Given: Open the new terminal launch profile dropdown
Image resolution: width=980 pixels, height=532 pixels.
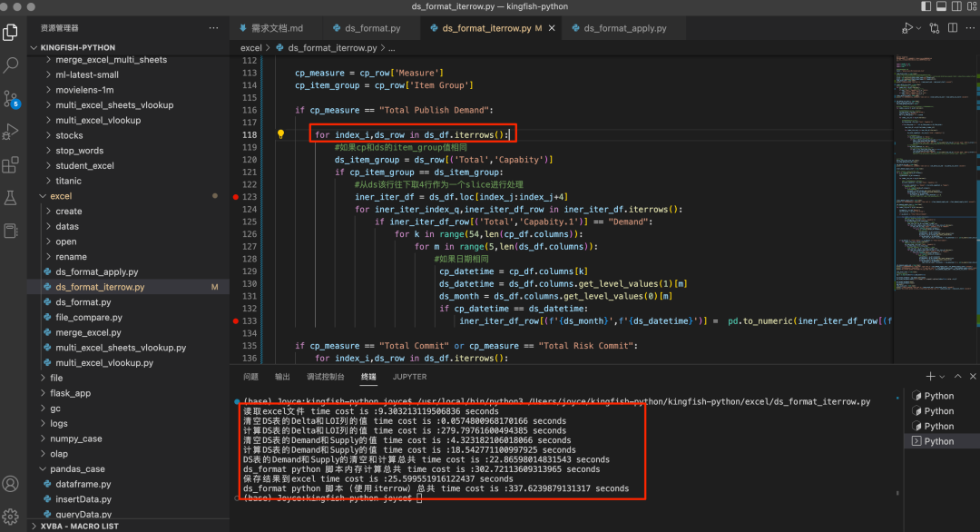Looking at the screenshot, I should 942,377.
